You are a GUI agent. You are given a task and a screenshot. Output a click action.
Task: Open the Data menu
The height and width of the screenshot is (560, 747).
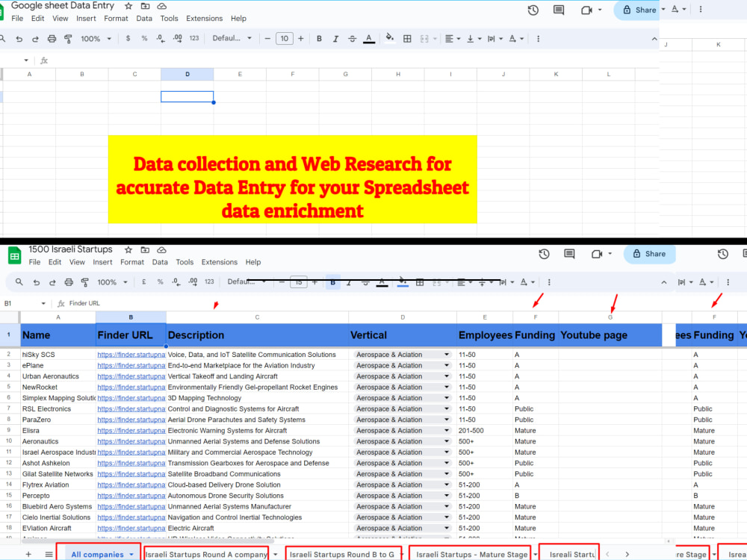click(x=160, y=262)
